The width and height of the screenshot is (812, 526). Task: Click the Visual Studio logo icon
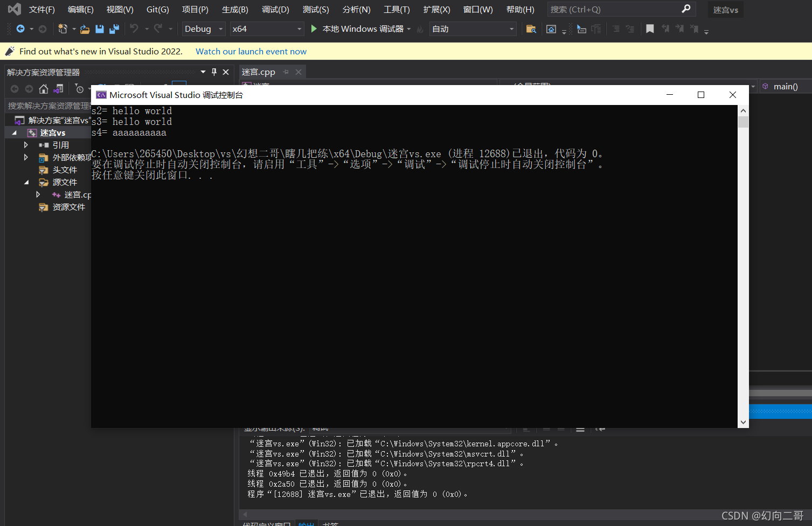[x=15, y=9]
